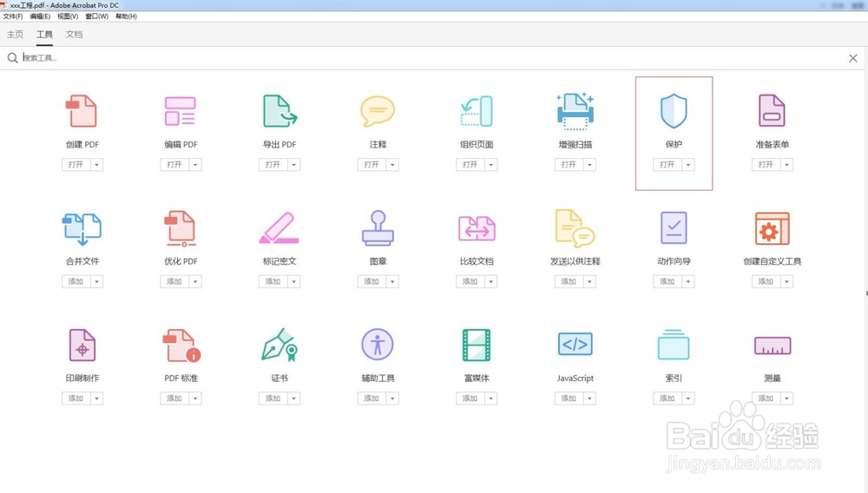Select the 富媒体 film icon
Screen dimensions: 868x493
click(x=477, y=345)
